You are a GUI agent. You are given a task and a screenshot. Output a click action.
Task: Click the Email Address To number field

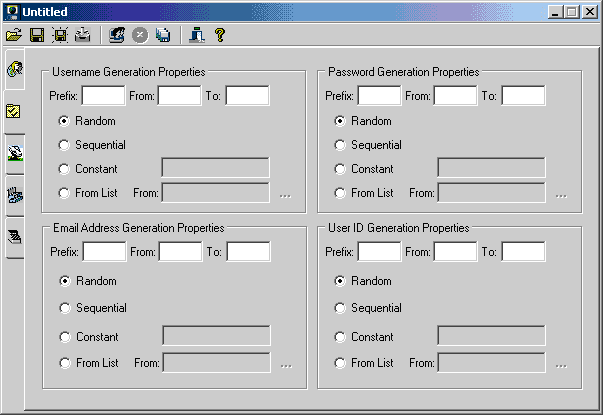pyautogui.click(x=248, y=252)
